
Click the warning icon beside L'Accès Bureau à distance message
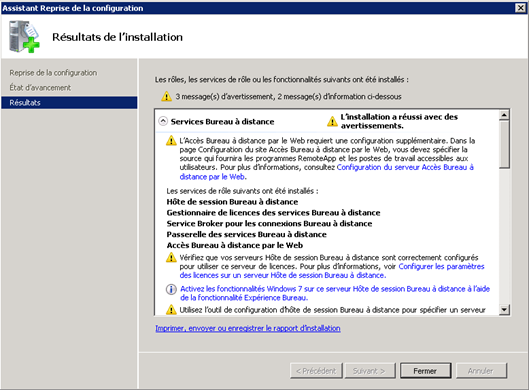point(171,140)
